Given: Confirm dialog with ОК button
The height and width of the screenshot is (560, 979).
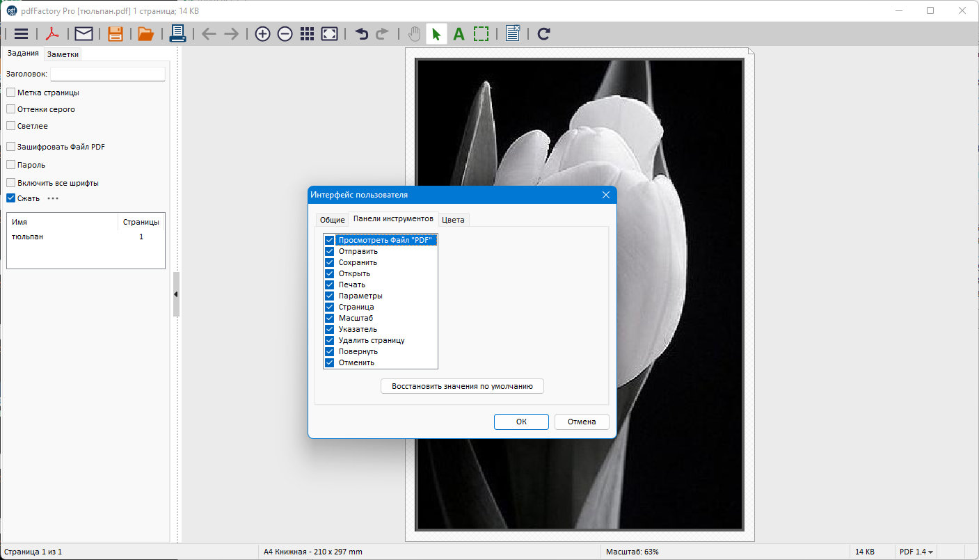Looking at the screenshot, I should tap(521, 422).
